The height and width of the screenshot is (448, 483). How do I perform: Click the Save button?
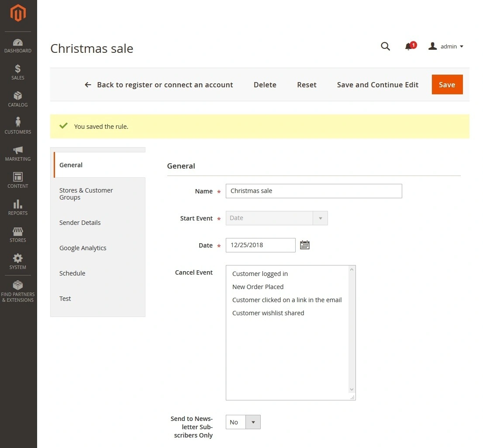pos(447,84)
